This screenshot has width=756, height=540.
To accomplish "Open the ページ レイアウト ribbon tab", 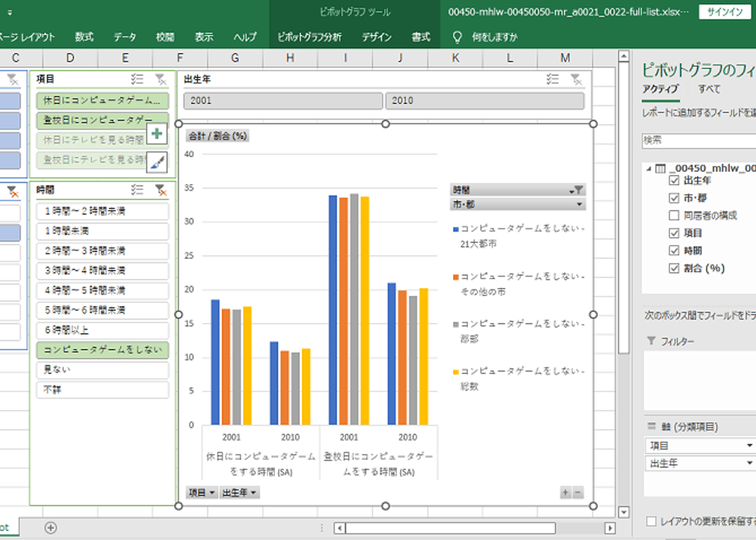I will [27, 37].
